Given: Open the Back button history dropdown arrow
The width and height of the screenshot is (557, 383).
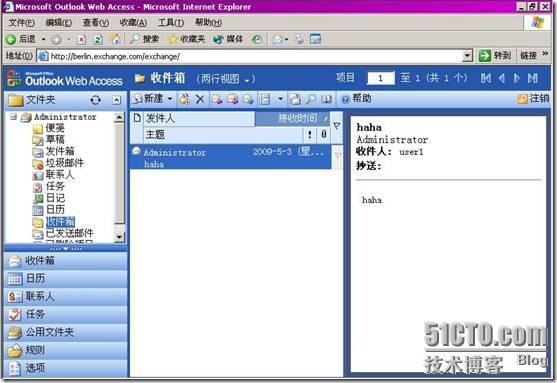Looking at the screenshot, I should click(x=44, y=39).
